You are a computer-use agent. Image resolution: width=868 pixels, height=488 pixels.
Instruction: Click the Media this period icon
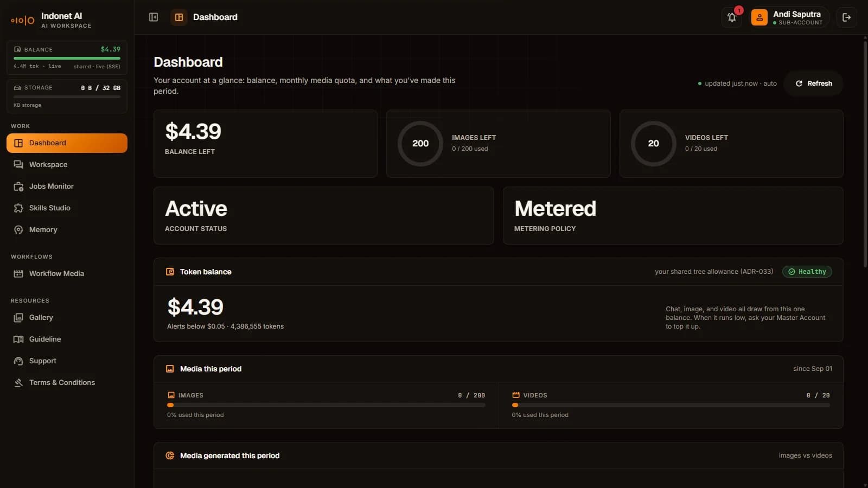(x=170, y=369)
